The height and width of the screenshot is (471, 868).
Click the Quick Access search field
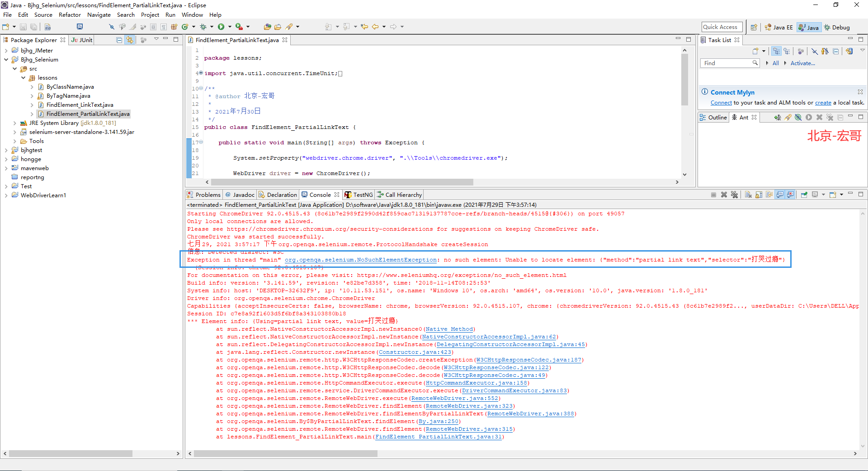722,27
